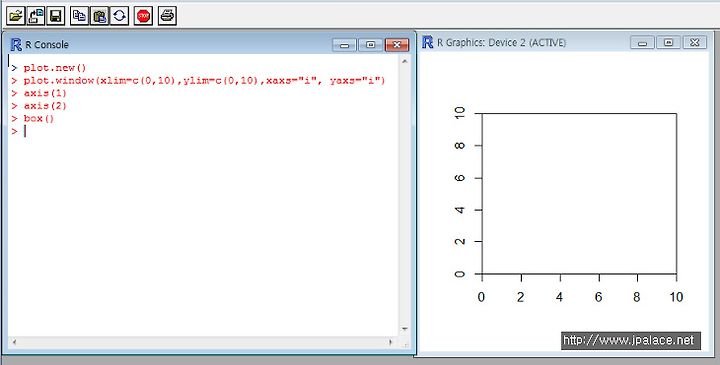This screenshot has width=720, height=365.
Task: Click the R logo in R Console title bar
Action: coord(16,45)
